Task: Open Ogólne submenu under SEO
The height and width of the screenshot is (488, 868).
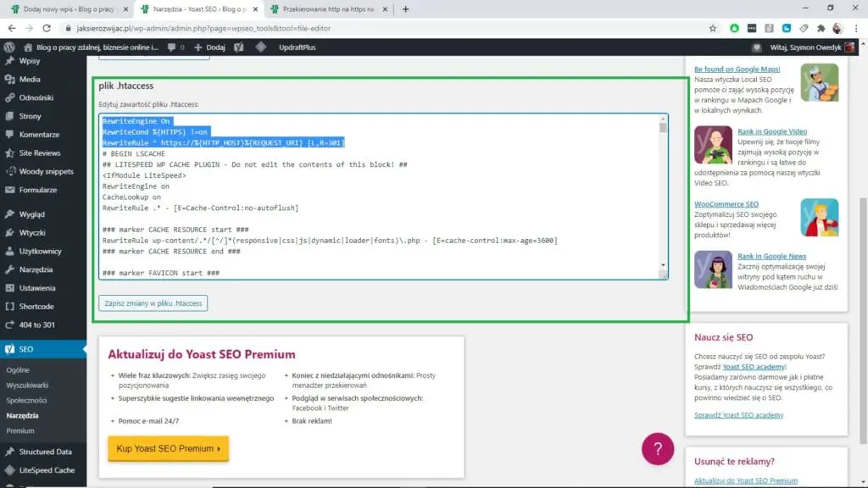Action: pyautogui.click(x=18, y=369)
